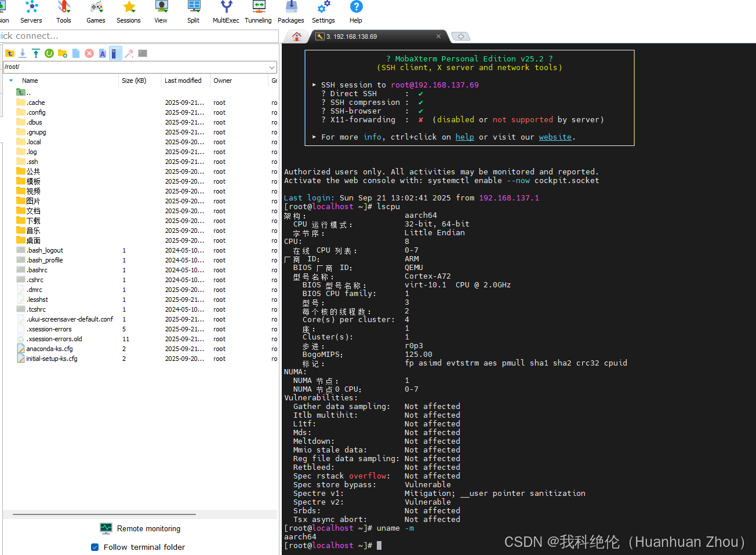Click the home tab icon
756x555 pixels.
(x=297, y=36)
